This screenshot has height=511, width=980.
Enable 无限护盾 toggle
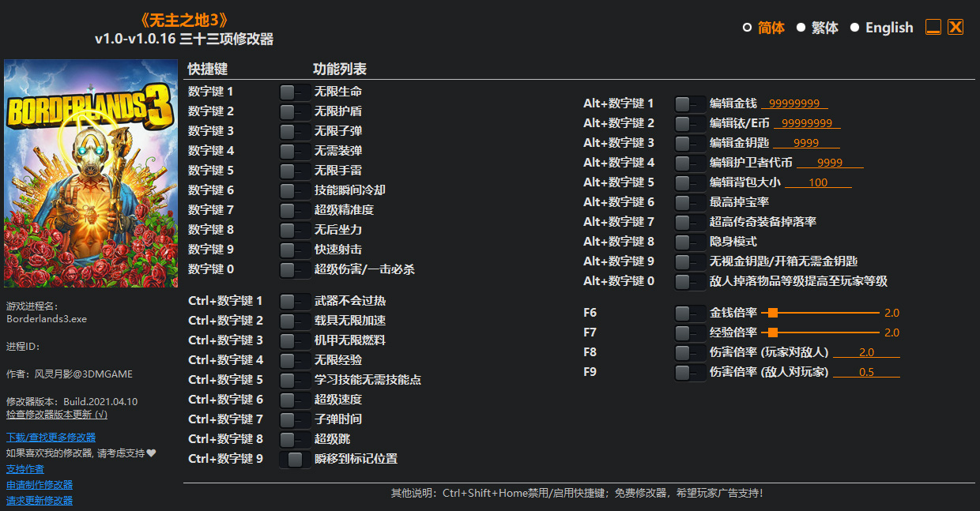click(295, 112)
